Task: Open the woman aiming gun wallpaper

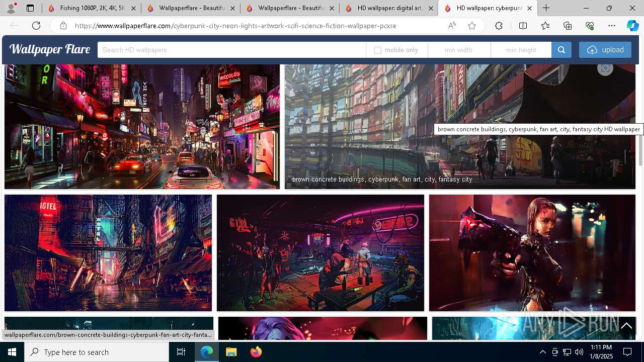Action: pos(532,253)
